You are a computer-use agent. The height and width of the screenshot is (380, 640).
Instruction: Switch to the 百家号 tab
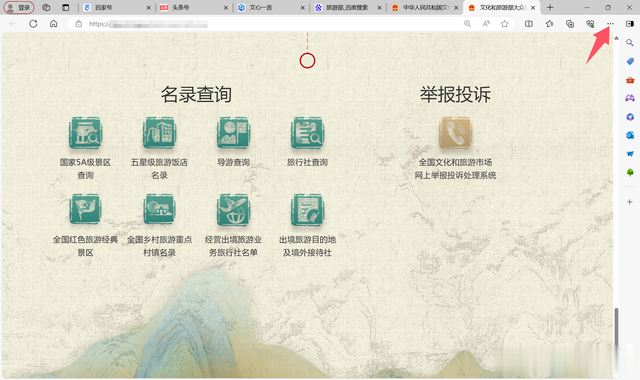(x=116, y=7)
